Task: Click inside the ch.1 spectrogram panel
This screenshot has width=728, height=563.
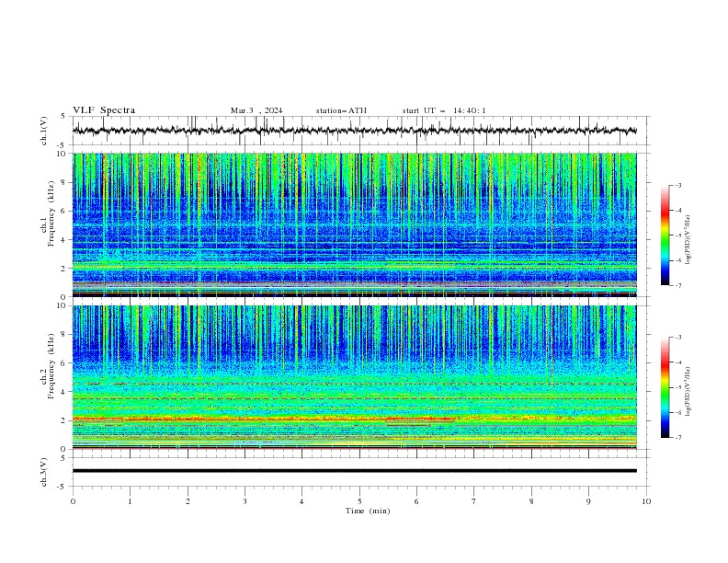Action: pos(355,224)
